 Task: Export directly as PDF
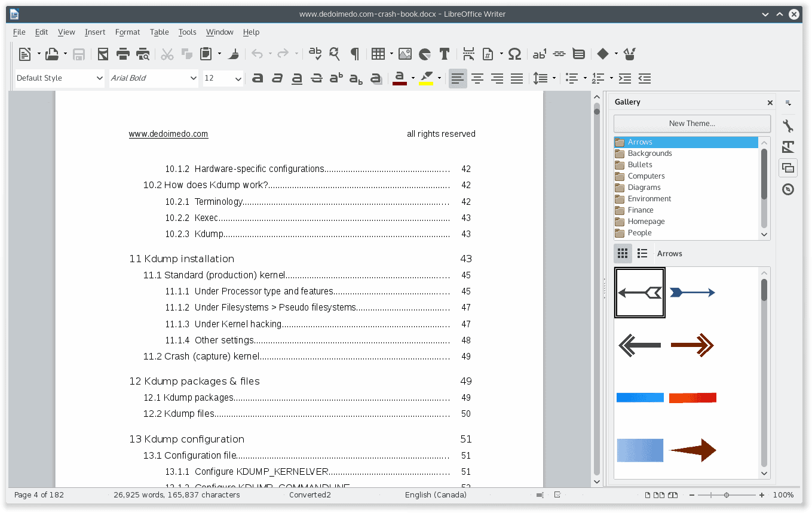click(103, 54)
